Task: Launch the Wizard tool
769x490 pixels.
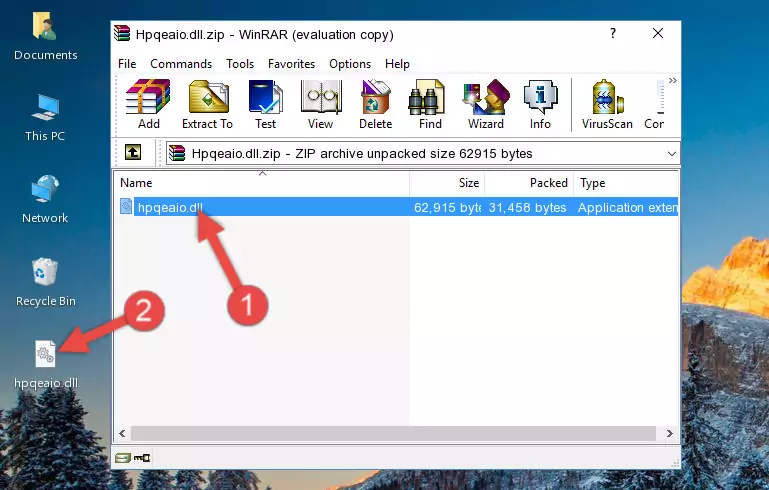Action: pos(486,104)
